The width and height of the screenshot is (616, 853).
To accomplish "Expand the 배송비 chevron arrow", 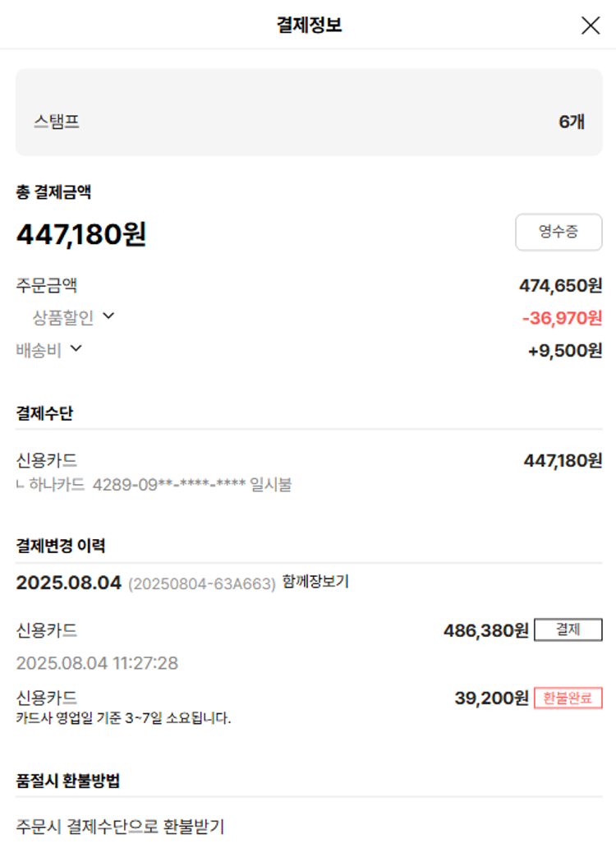I will 76,348.
